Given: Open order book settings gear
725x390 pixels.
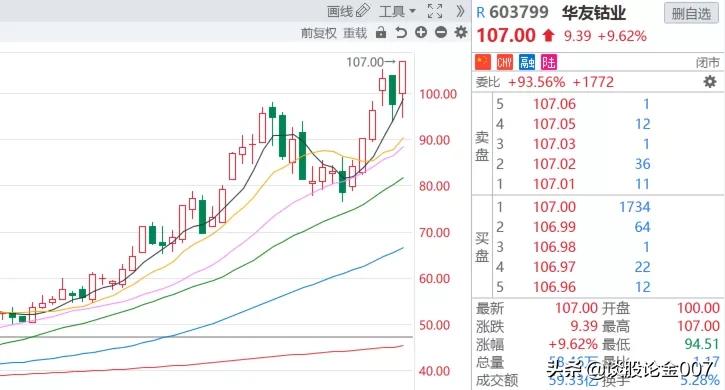Looking at the screenshot, I should pos(710,82).
